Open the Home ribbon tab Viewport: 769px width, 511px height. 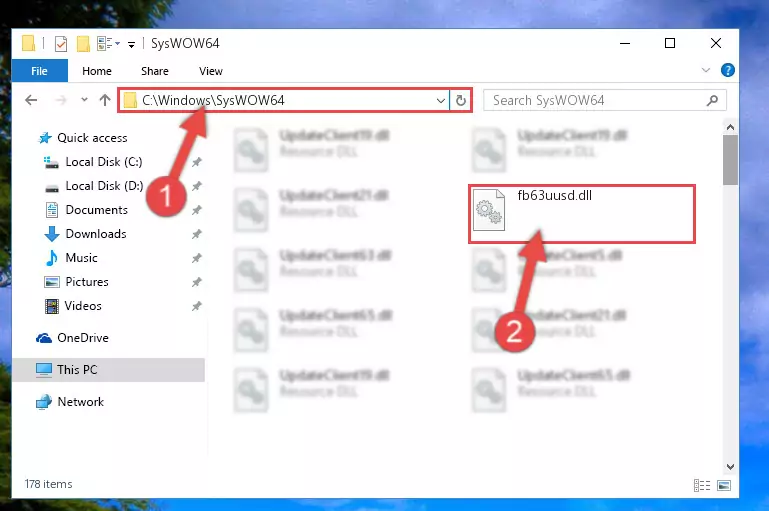pyautogui.click(x=97, y=71)
